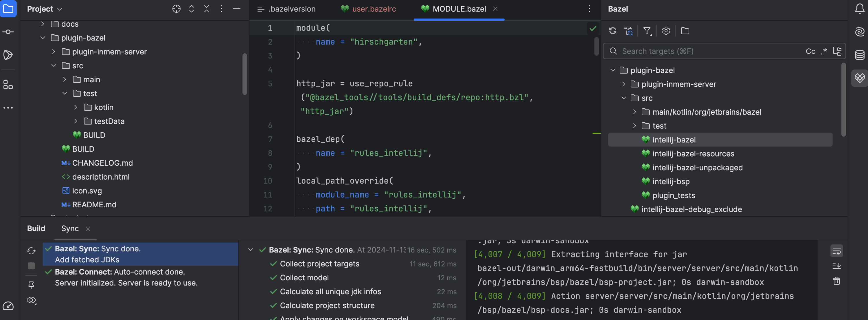Open the Bazel targets filter icon
Image resolution: width=868 pixels, height=320 pixels.
point(647,31)
